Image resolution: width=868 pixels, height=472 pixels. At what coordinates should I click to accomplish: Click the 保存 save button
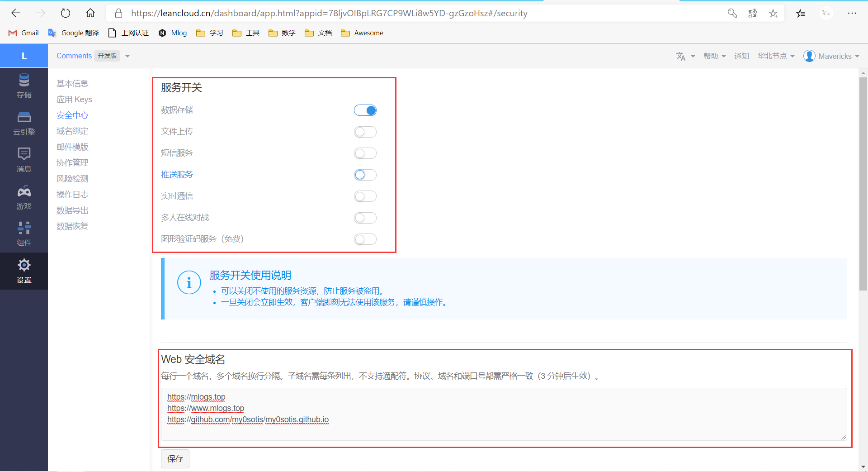[x=175, y=459]
